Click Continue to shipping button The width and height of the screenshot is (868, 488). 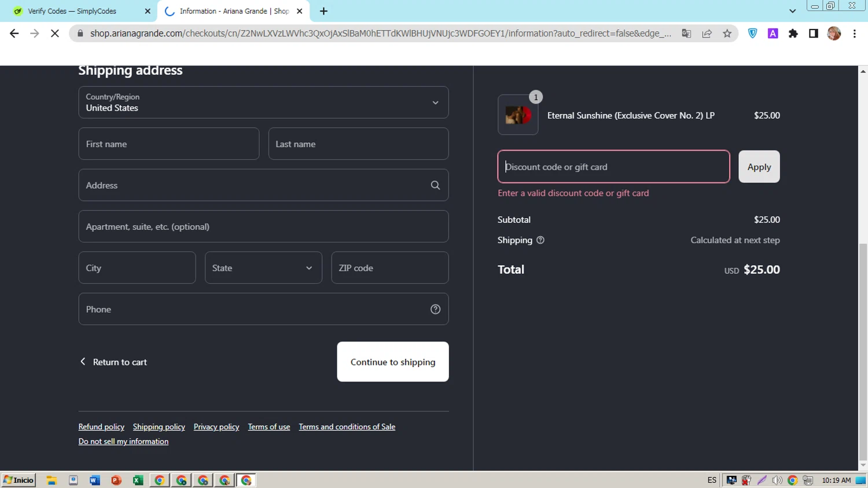(393, 362)
